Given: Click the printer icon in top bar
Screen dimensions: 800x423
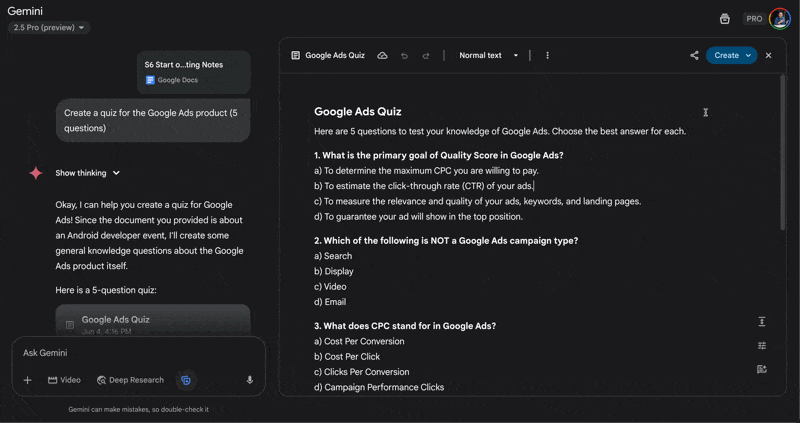Looking at the screenshot, I should (x=724, y=19).
